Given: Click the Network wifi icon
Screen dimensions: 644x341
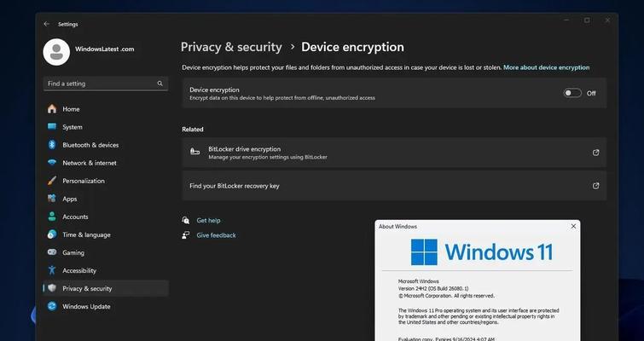Looking at the screenshot, I should [52, 163].
